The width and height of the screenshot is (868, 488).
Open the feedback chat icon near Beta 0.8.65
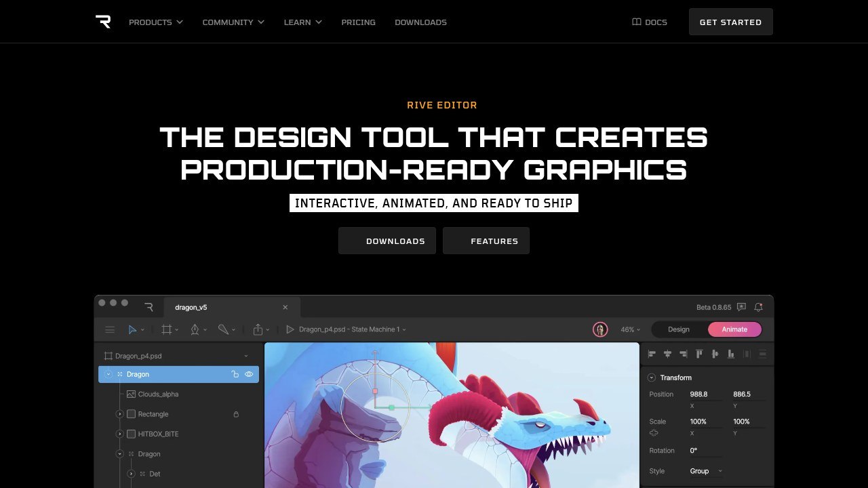pos(741,307)
